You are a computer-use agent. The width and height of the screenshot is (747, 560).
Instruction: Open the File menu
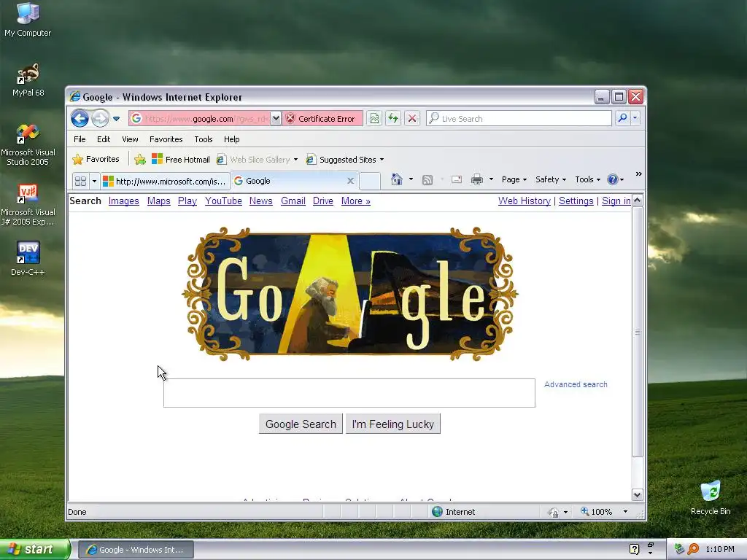click(80, 139)
